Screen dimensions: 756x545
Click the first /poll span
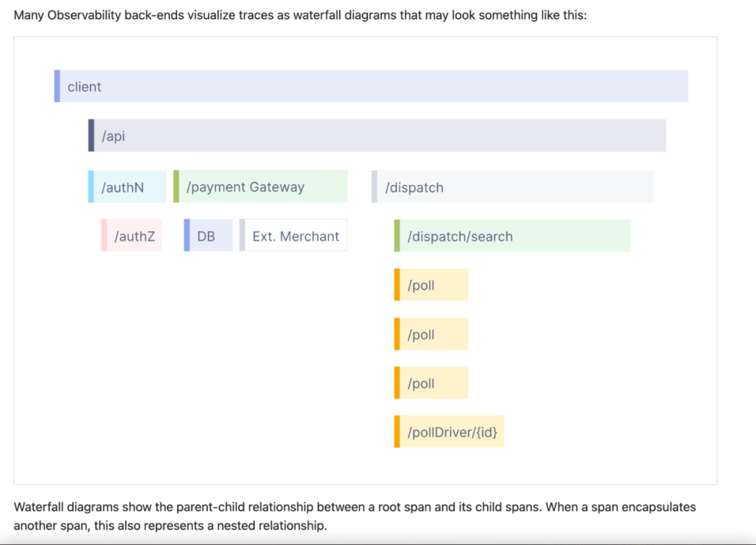point(430,285)
